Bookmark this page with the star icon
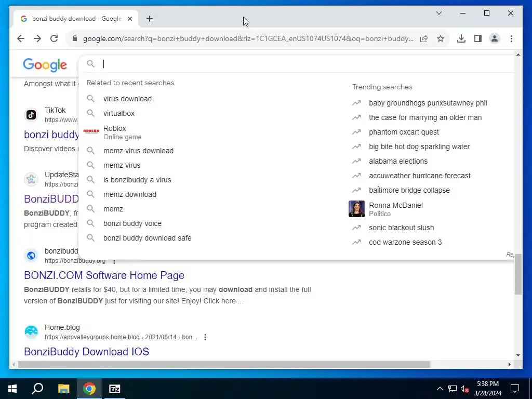532x399 pixels. [441, 38]
